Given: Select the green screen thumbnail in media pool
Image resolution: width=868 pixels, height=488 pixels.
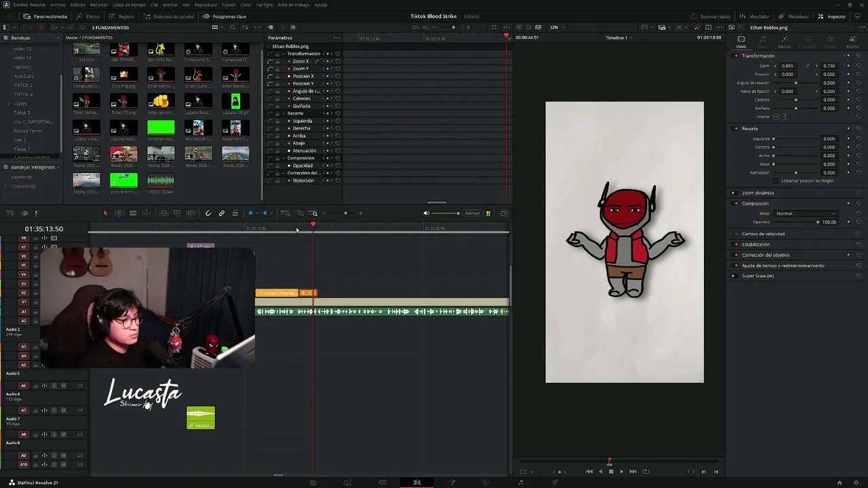Looking at the screenshot, I should (161, 127).
